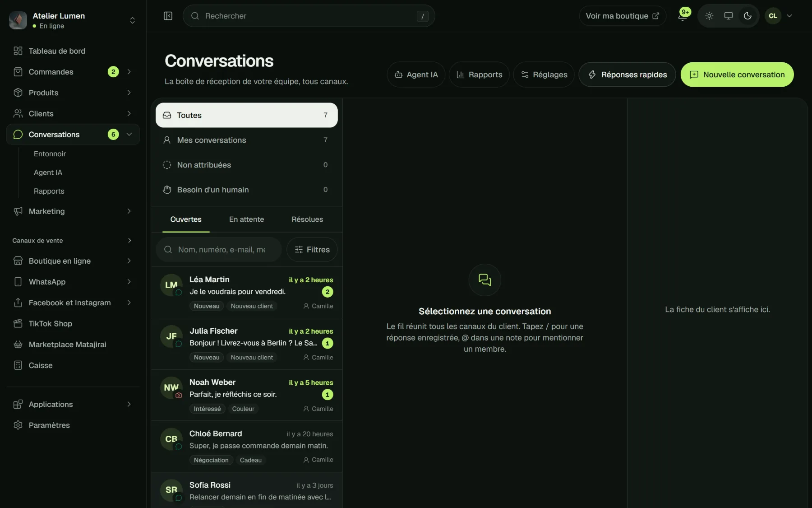Select Besoin d'un humain inbox

[246, 190]
